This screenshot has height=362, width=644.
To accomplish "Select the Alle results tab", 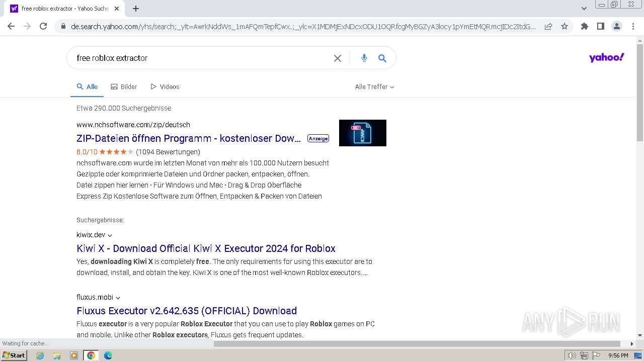I will point(87,86).
